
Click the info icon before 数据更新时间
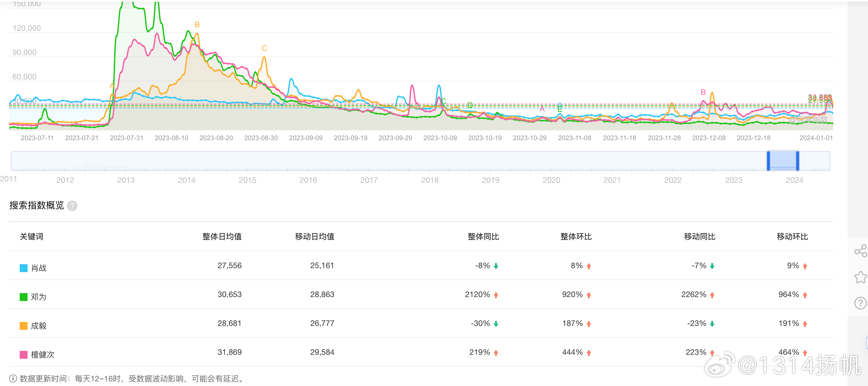pyautogui.click(x=13, y=378)
